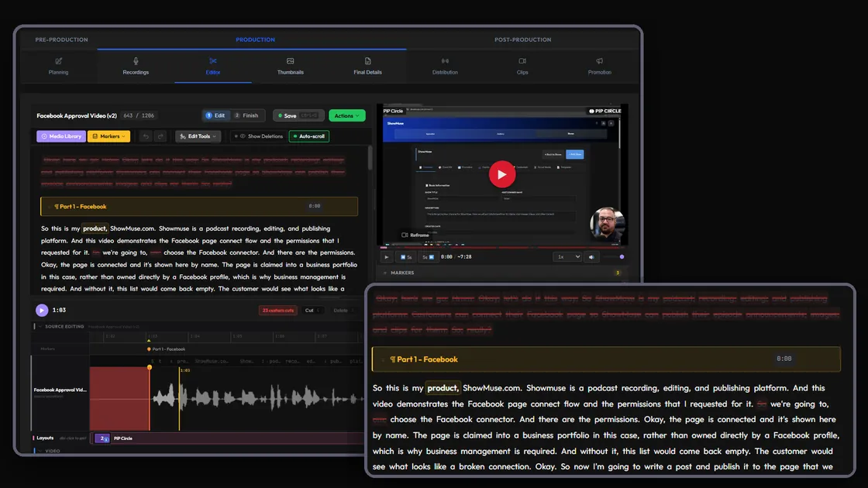
Task: Open the Edit Tools dropdown
Action: (198, 136)
